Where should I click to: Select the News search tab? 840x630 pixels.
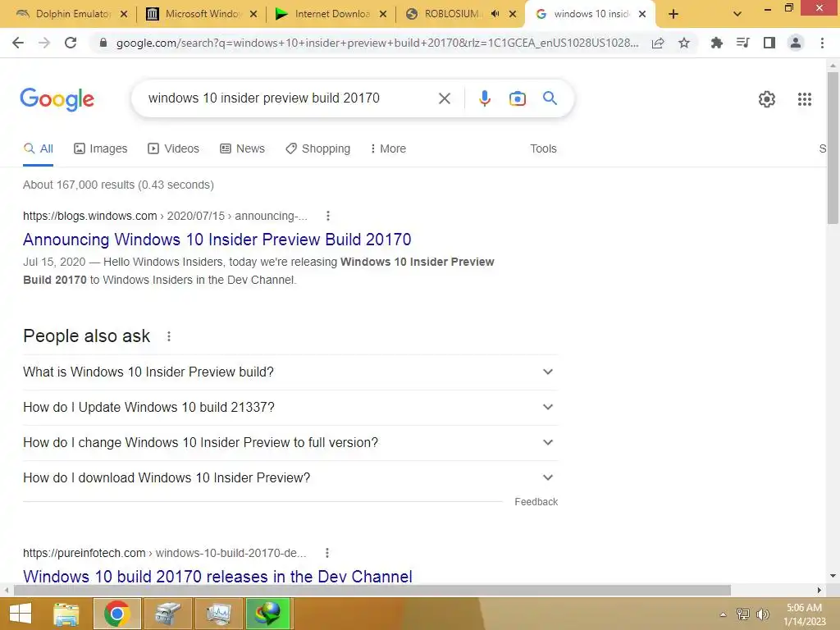243,148
